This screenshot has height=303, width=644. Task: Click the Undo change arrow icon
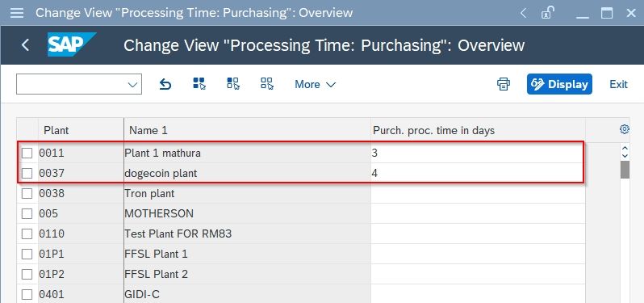[165, 84]
